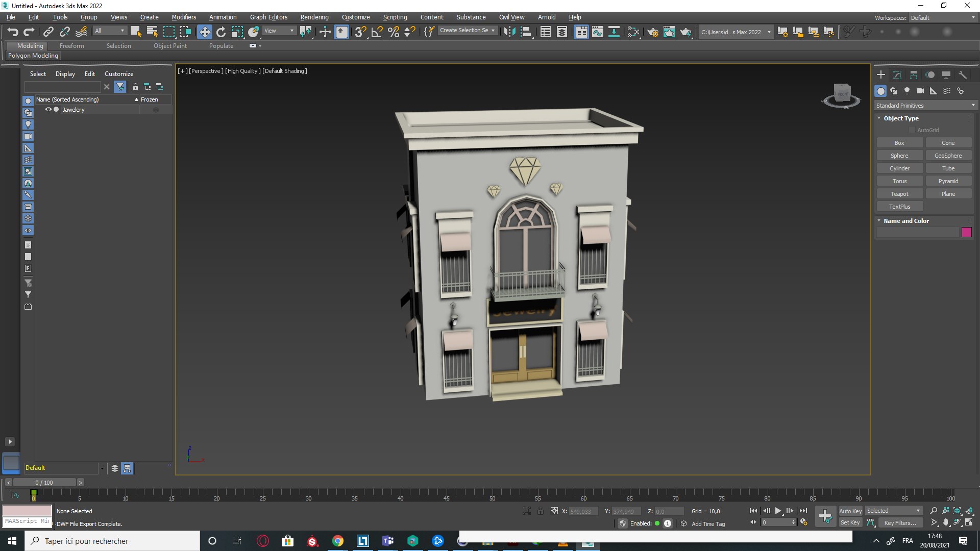Open the Align tool icon
The width and height of the screenshot is (980, 551).
tap(526, 32)
